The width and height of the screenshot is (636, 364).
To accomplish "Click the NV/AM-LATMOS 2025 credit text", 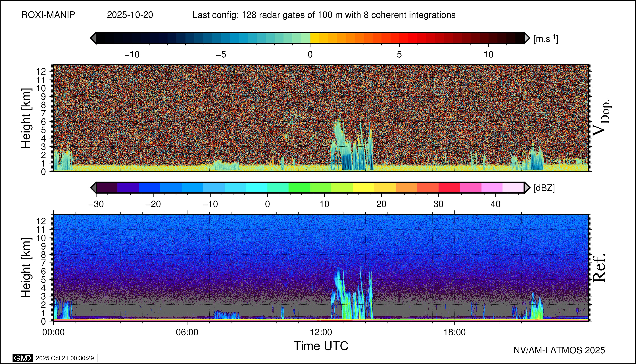I will tap(559, 350).
